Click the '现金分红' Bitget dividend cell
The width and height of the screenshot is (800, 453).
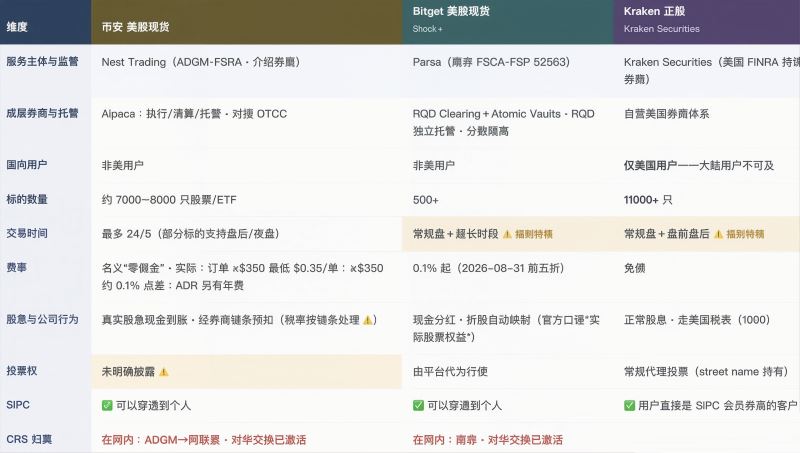pos(506,329)
